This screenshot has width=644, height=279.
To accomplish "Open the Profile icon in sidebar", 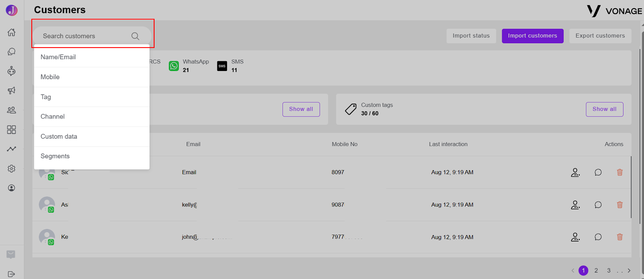I will click(x=11, y=188).
